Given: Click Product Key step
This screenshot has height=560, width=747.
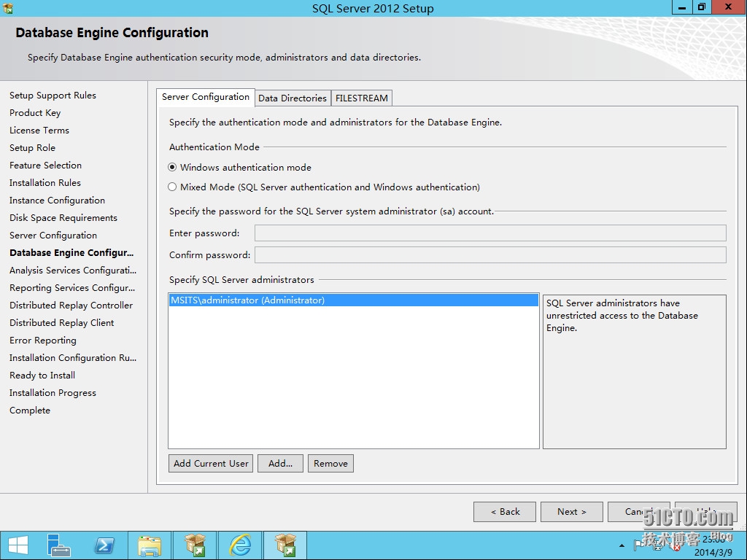Looking at the screenshot, I should coord(35,113).
